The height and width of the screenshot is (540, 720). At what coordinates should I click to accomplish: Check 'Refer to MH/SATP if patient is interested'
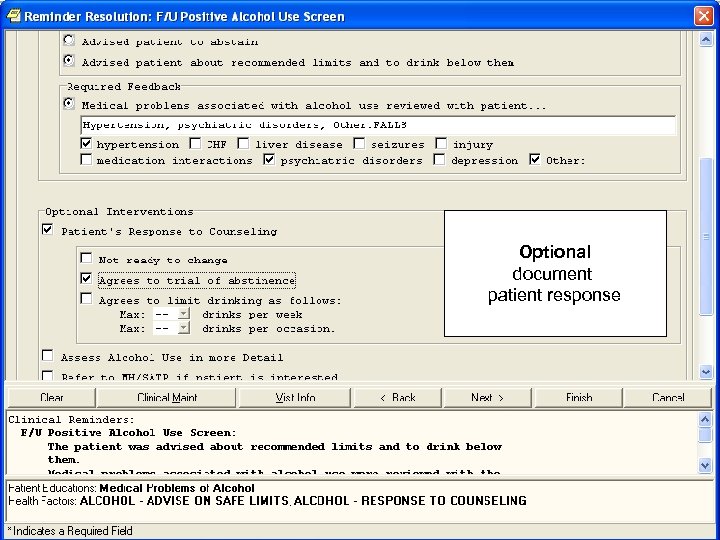tap(47, 375)
